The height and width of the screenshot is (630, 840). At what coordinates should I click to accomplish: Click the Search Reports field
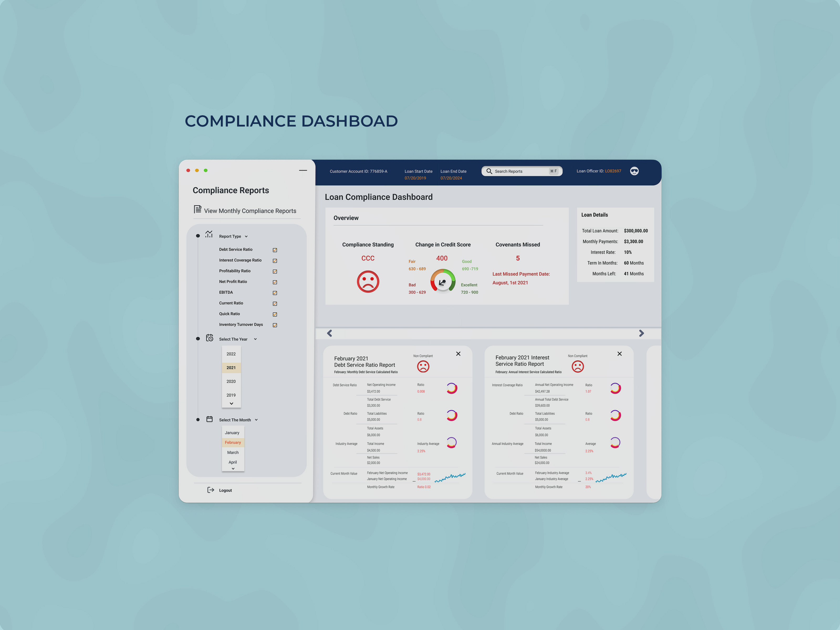point(522,171)
